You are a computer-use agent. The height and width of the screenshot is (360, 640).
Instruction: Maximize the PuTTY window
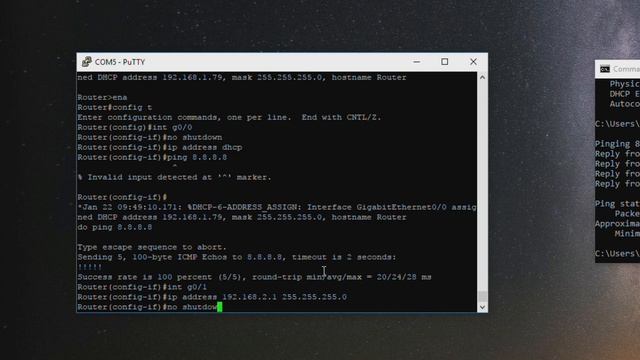(444, 62)
